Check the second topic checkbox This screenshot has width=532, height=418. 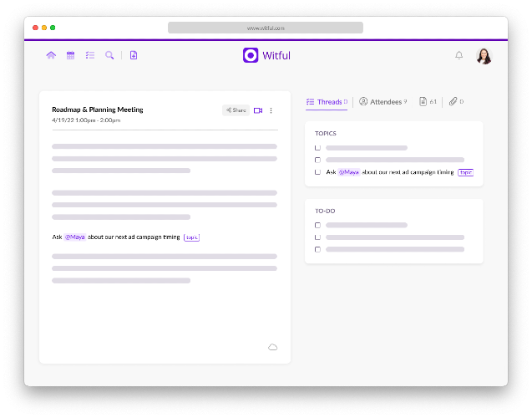pyautogui.click(x=317, y=160)
